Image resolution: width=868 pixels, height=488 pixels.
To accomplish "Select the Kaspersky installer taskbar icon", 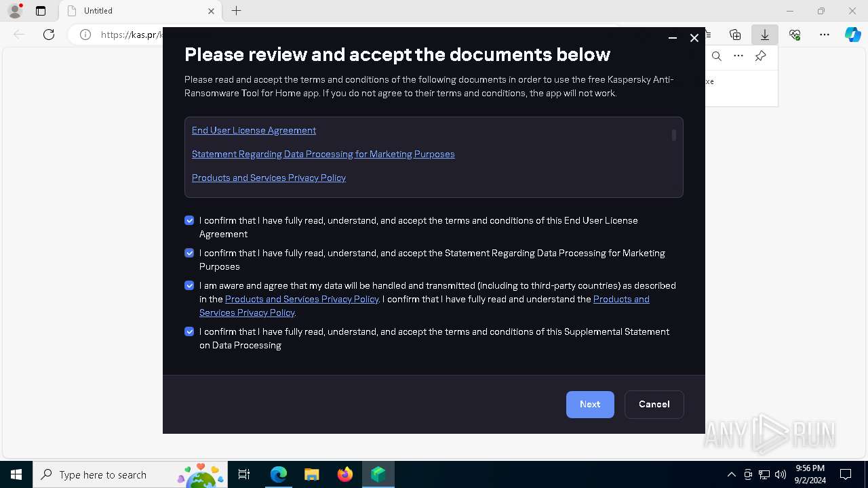I will [378, 474].
